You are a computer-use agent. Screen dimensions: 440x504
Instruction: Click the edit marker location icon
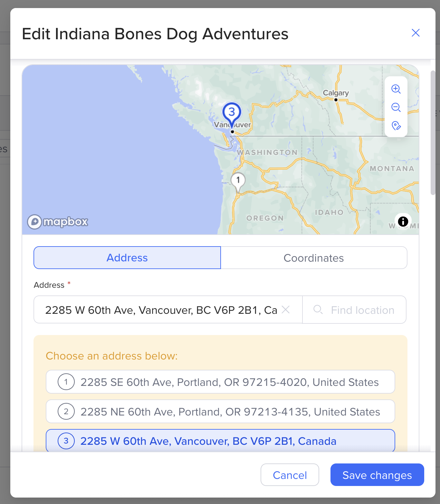[x=396, y=126]
